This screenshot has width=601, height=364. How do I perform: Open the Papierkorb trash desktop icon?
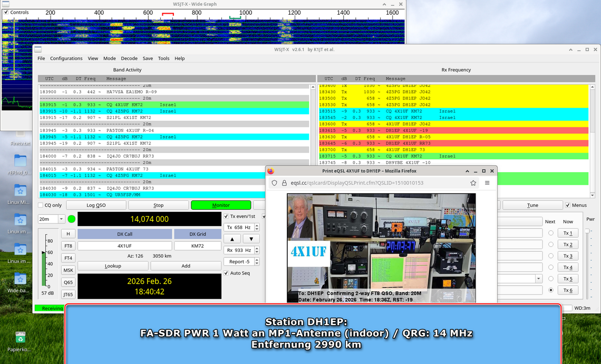pos(20,338)
